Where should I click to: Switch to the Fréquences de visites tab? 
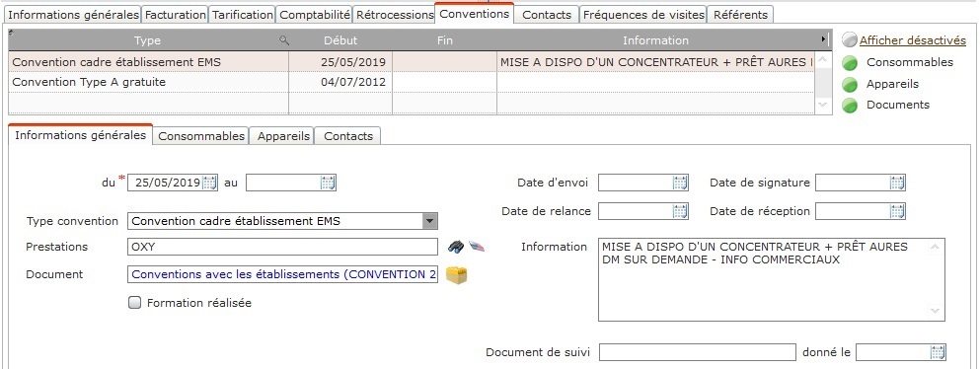click(643, 15)
